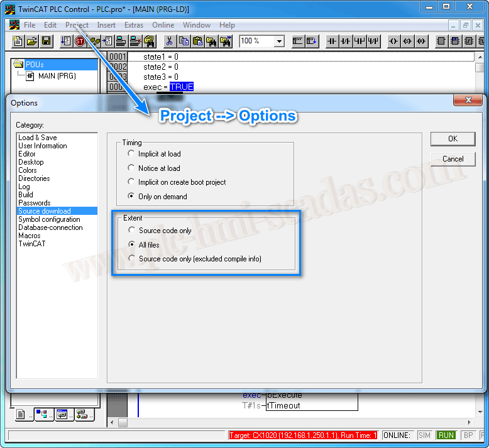This screenshot has height=448, width=489.
Task: Select the 'Notice at load' radio button
Action: pyautogui.click(x=131, y=168)
